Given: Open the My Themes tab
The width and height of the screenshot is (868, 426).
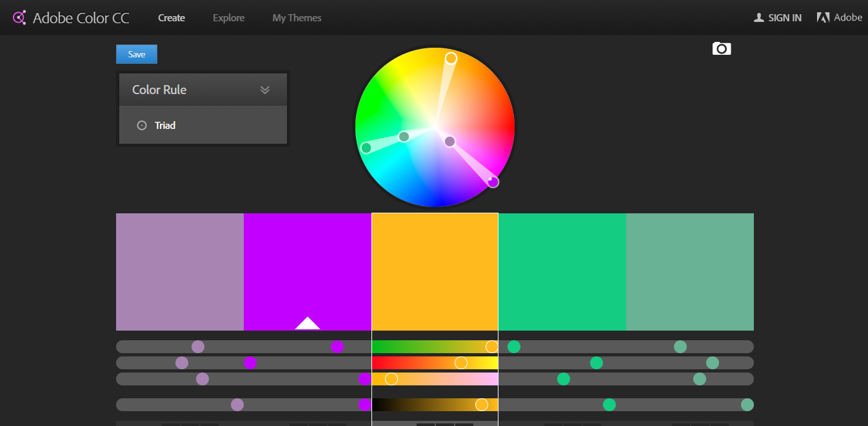Looking at the screenshot, I should tap(297, 17).
